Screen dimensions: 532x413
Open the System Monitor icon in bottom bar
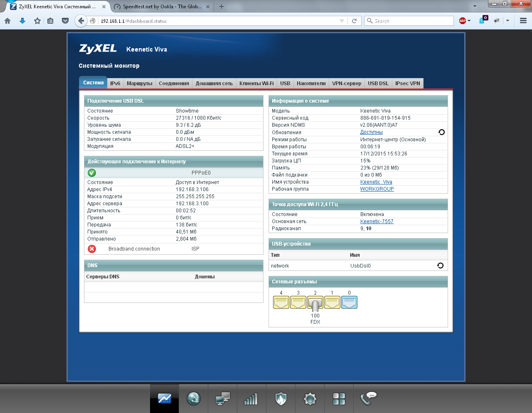click(165, 399)
